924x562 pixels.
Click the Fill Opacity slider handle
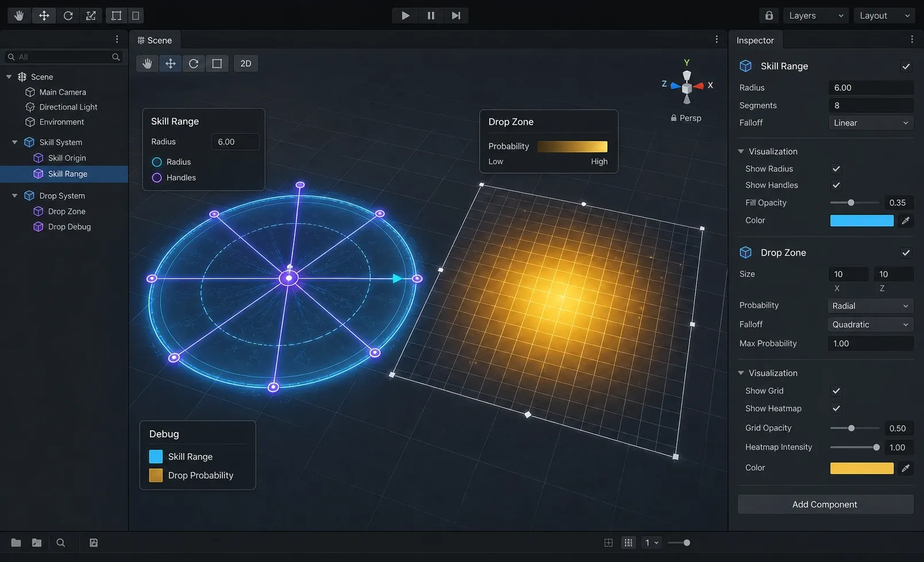tap(851, 203)
